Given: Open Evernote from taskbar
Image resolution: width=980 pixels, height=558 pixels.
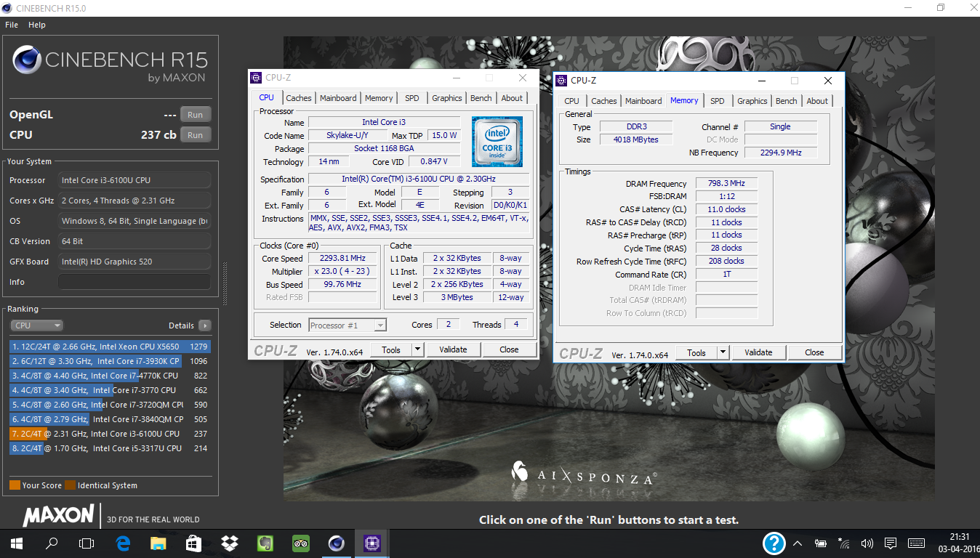Looking at the screenshot, I should (265, 543).
